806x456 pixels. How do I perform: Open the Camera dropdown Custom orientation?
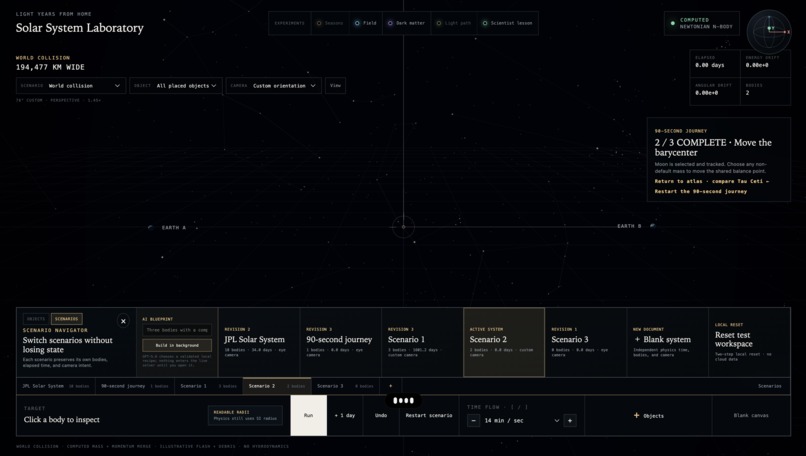[274, 86]
